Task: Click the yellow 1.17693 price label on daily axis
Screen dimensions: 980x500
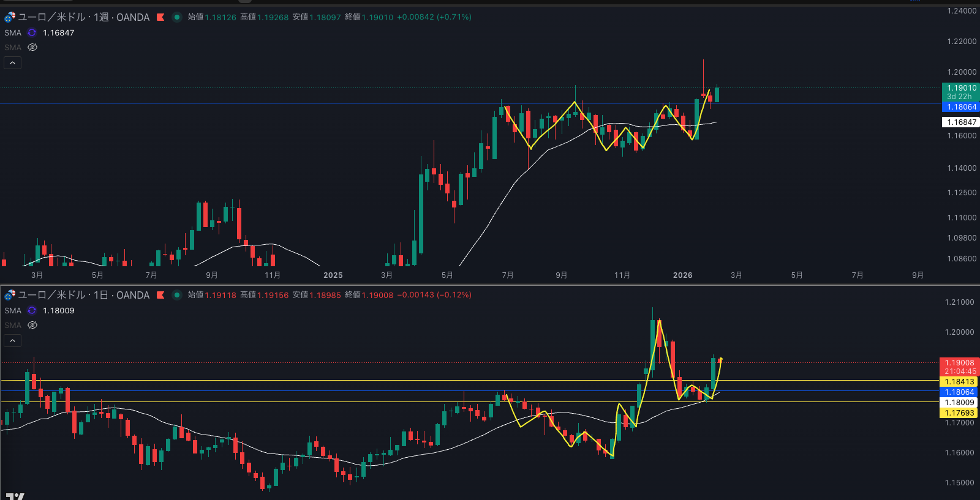Action: (959, 413)
